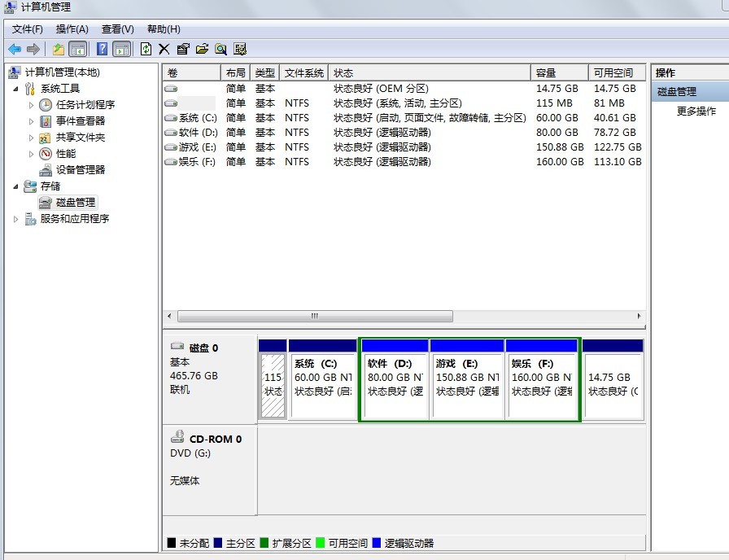This screenshot has height=560, width=729.
Task: Select the 游戏 (E:) volume row
Action: coord(404,147)
